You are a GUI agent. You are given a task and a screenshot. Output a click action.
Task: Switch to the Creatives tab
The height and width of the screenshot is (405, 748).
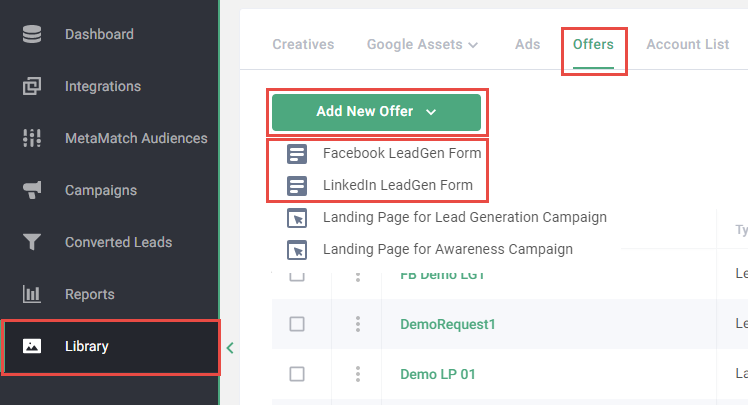pyautogui.click(x=303, y=45)
